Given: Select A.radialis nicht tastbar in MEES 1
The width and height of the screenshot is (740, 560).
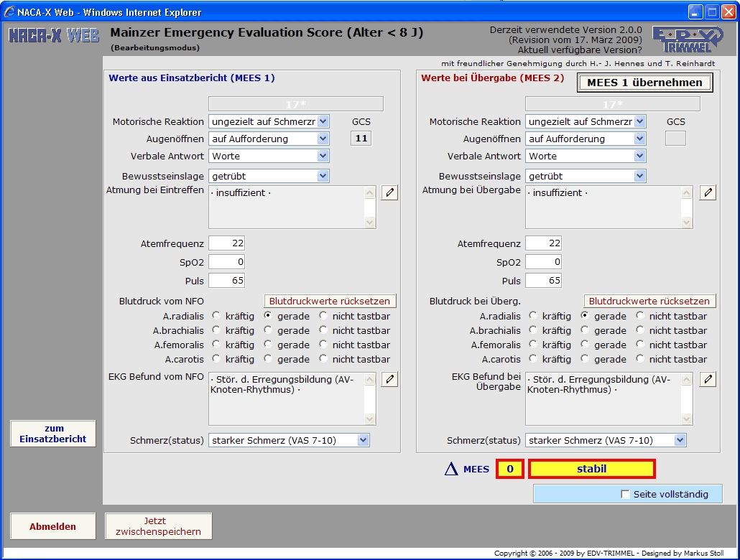Looking at the screenshot, I should click(323, 315).
